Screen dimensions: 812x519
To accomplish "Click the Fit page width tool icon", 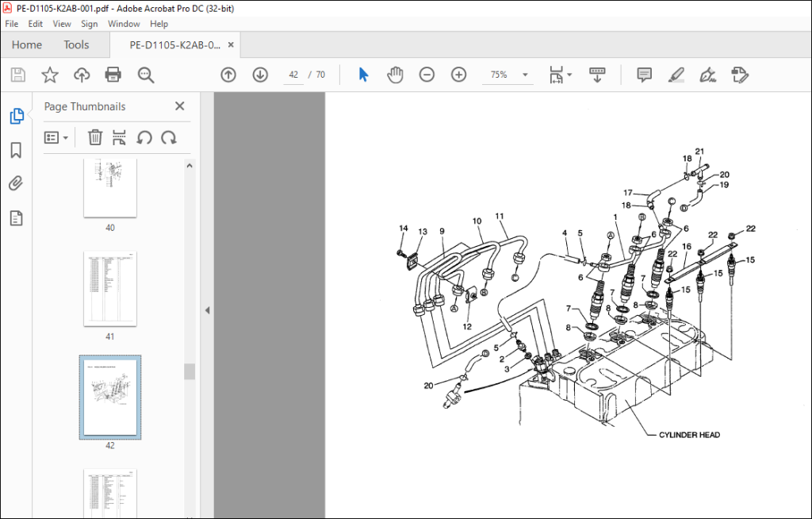I will point(556,75).
